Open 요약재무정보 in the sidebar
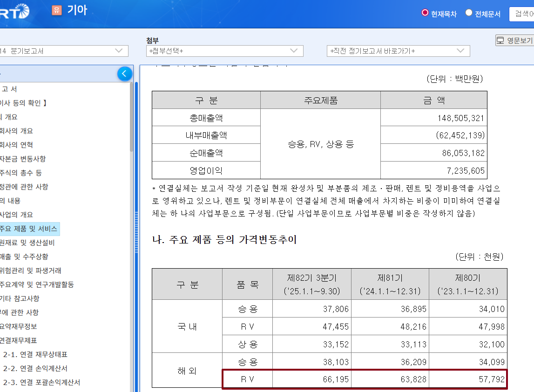This screenshot has width=534, height=392. coord(19,326)
